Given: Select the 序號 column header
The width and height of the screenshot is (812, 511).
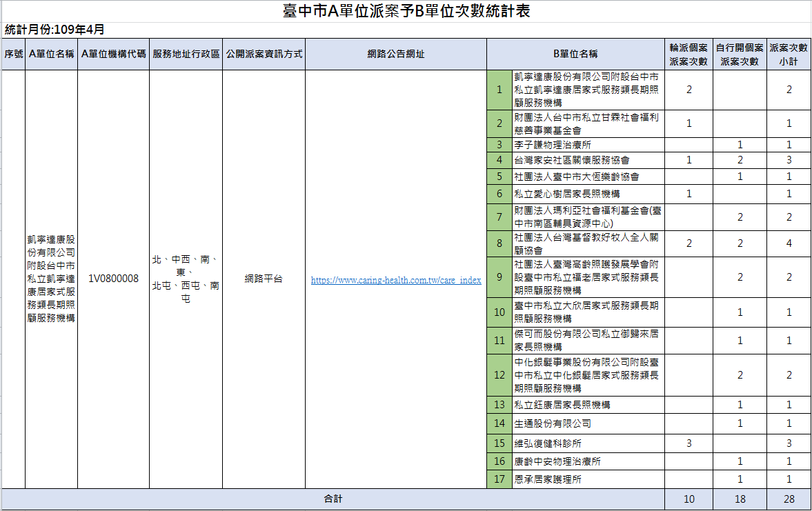Looking at the screenshot, I should (14, 54).
